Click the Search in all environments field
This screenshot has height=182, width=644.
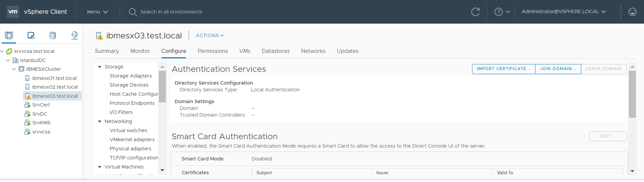[171, 12]
